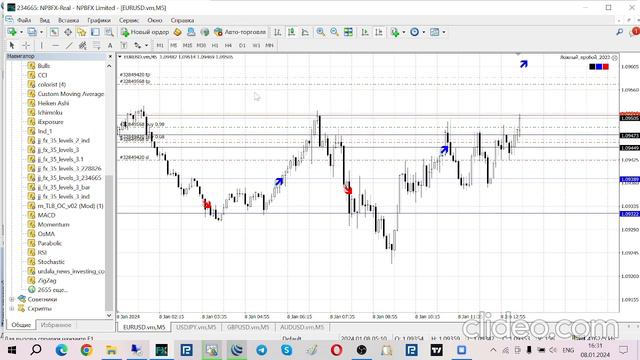Open dropdown arrow next to Profiles
The height and width of the screenshot is (360, 640).
(x=41, y=32)
